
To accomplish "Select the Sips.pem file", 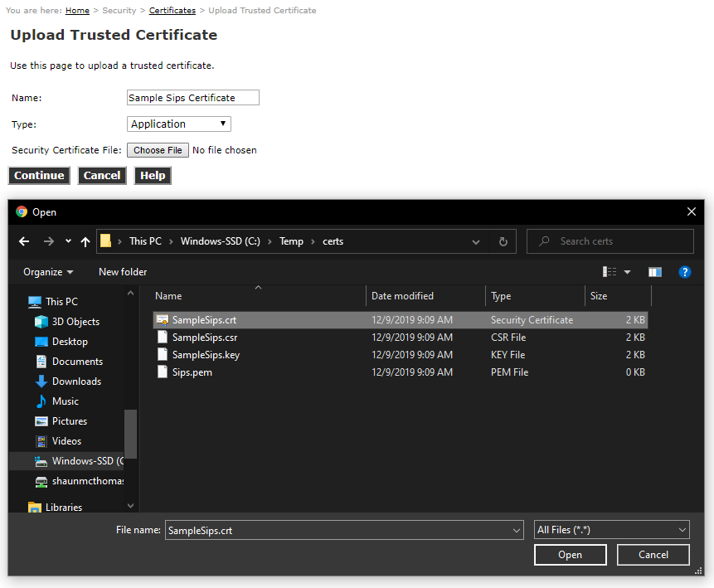I will (x=192, y=372).
